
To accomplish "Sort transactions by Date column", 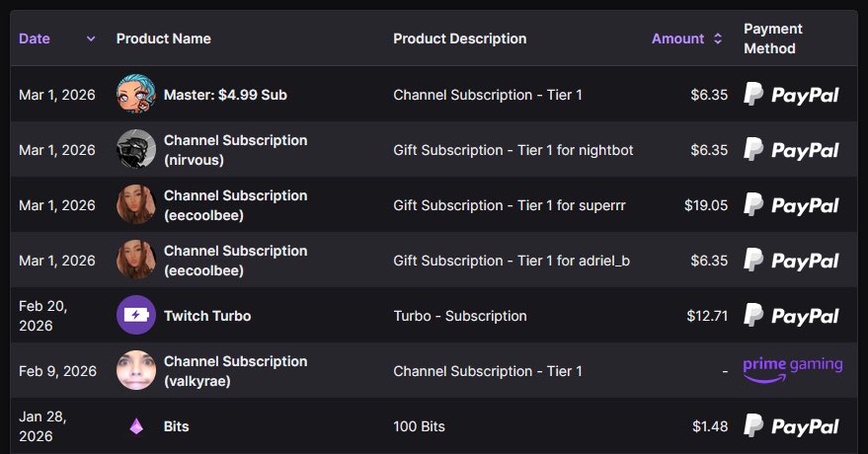I will tap(35, 38).
